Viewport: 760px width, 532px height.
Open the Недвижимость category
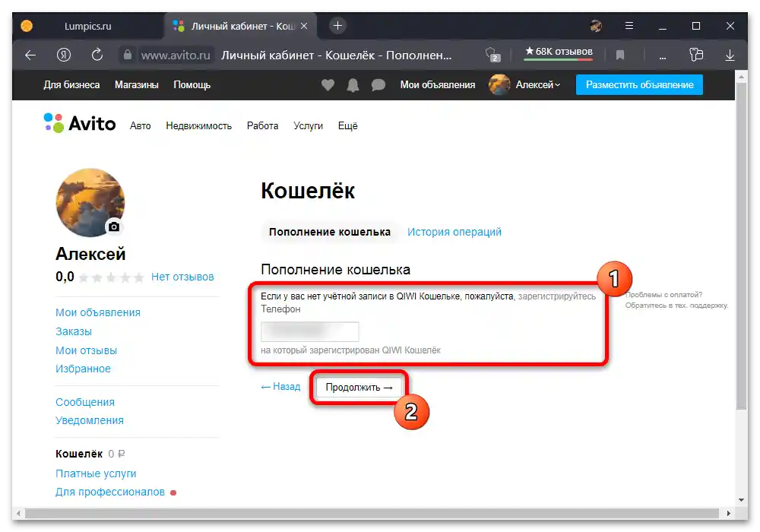point(198,126)
